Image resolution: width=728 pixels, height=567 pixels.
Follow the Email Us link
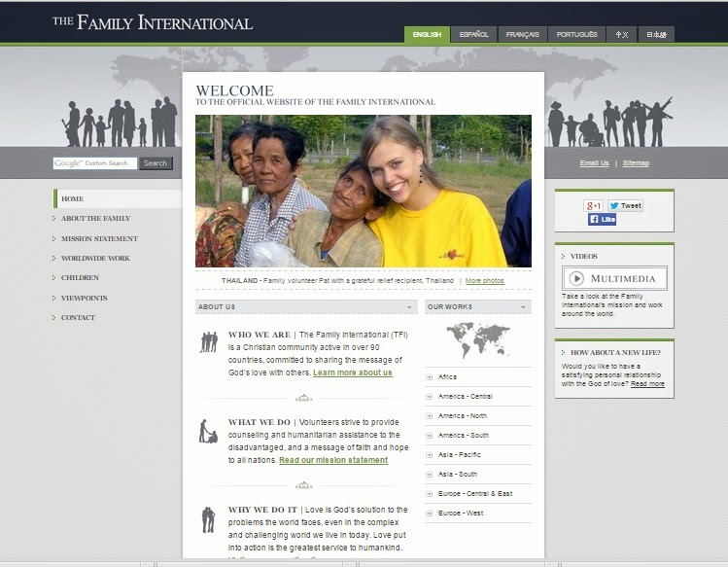pyautogui.click(x=594, y=163)
